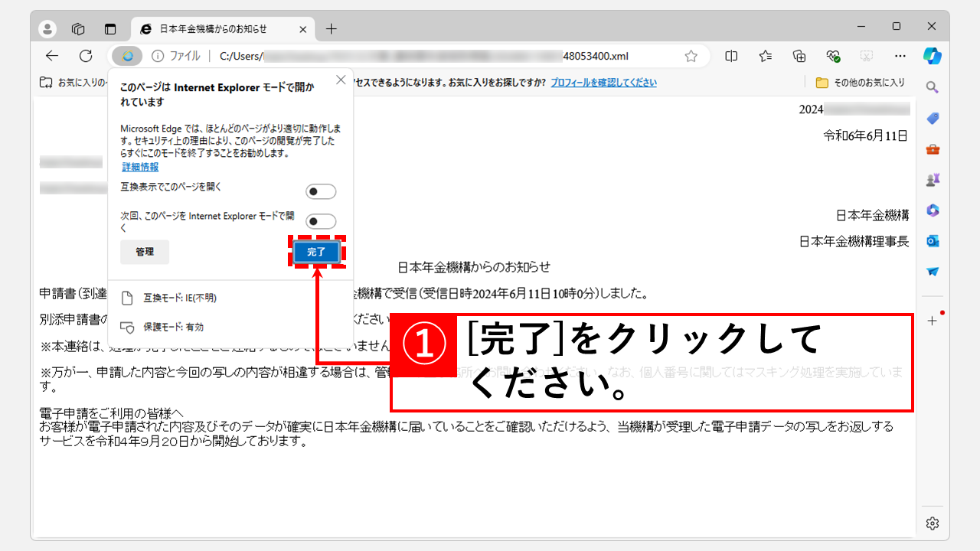Screen dimensions: 980x551
Task: Open Copilot in the Edge sidebar
Action: click(x=932, y=56)
